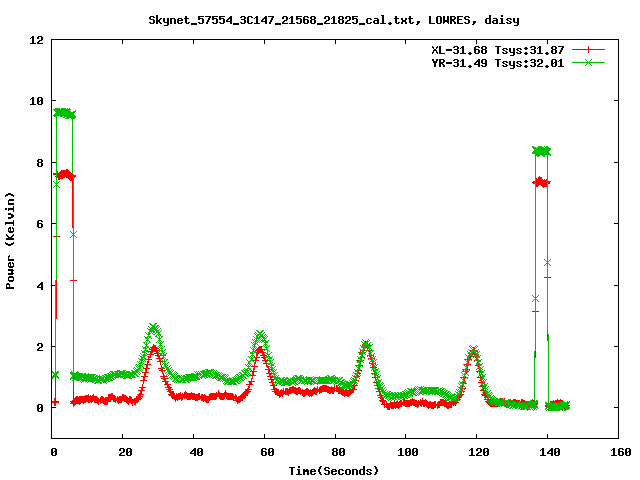Click the Time(Seconds) x-axis label

tap(334, 471)
